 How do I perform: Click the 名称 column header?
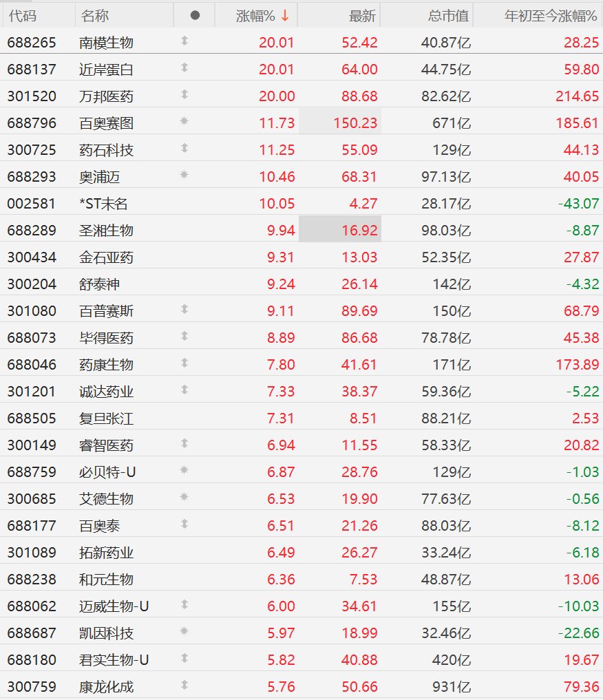point(94,16)
